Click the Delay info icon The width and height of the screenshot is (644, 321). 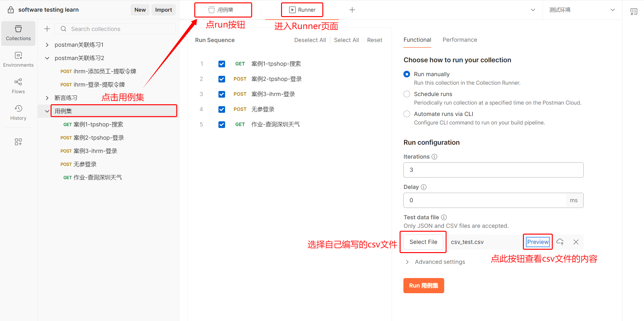pyautogui.click(x=424, y=187)
